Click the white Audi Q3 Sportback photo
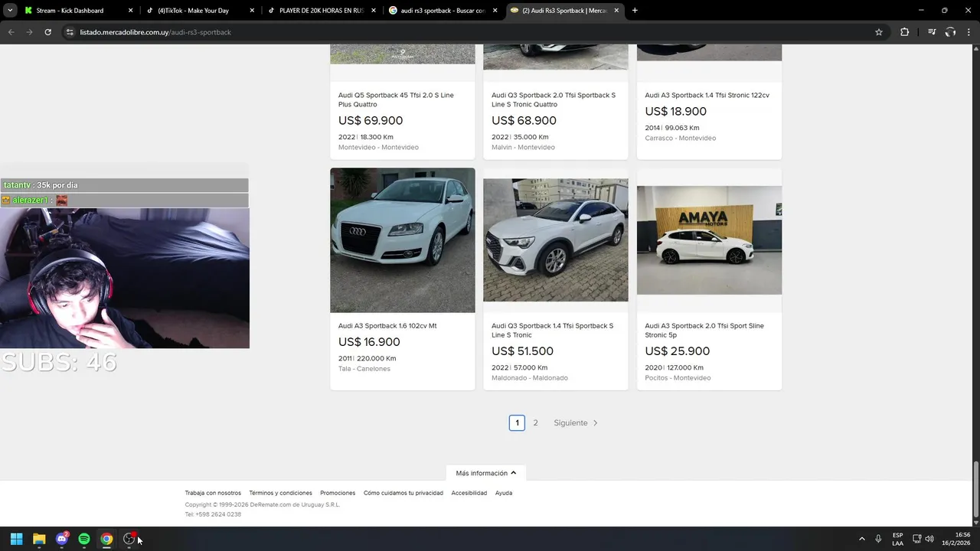This screenshot has height=551, width=980. pyautogui.click(x=556, y=240)
